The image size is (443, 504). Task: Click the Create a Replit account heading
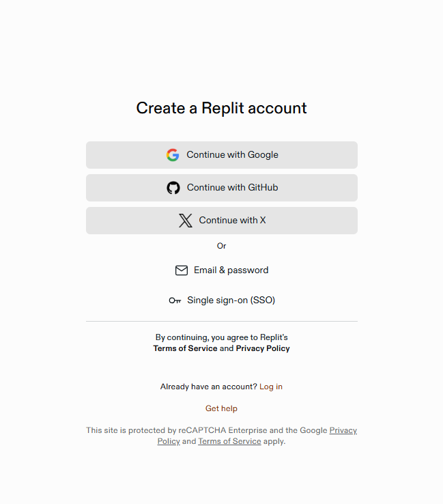click(221, 108)
